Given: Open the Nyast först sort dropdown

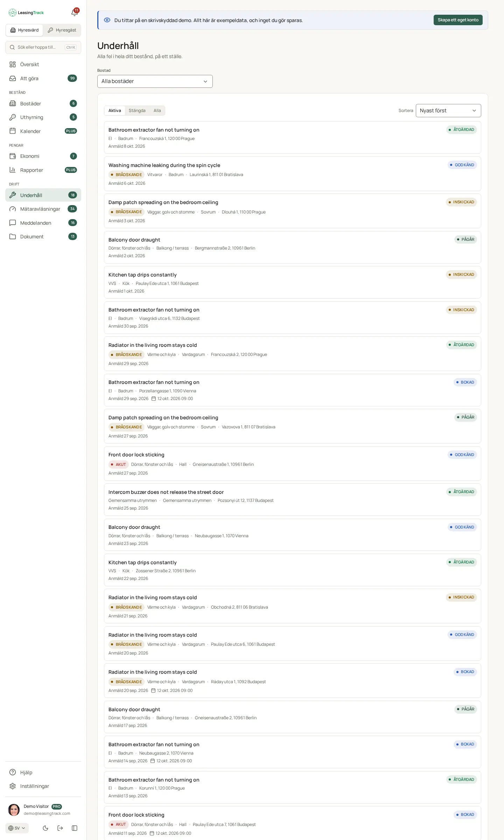Looking at the screenshot, I should pyautogui.click(x=448, y=111).
